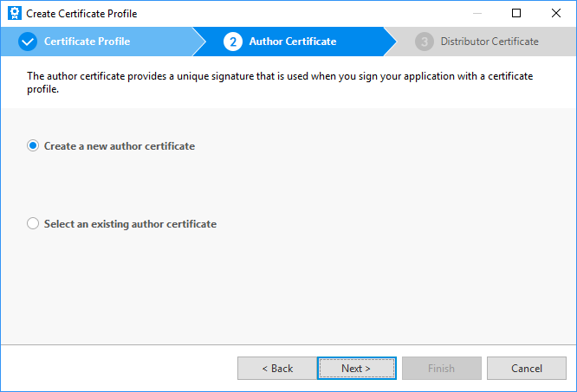Click the 'Create a new author certificate' label text
The image size is (577, 392).
pyautogui.click(x=120, y=146)
